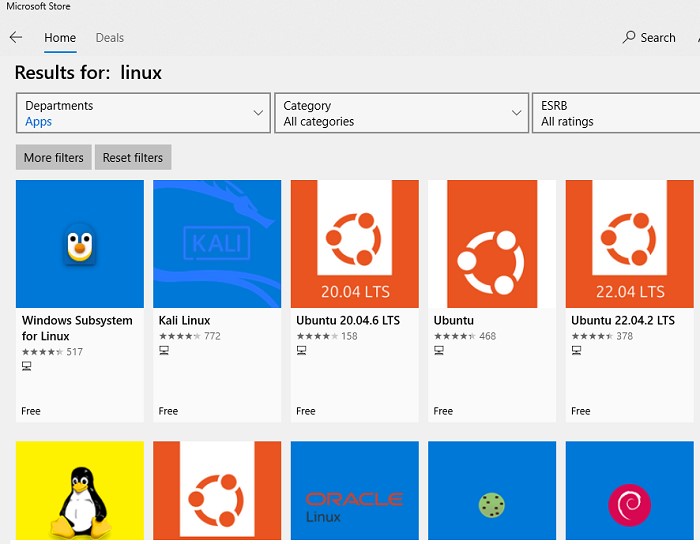Open the Ubuntu 20.04 LTS tile image

click(354, 244)
